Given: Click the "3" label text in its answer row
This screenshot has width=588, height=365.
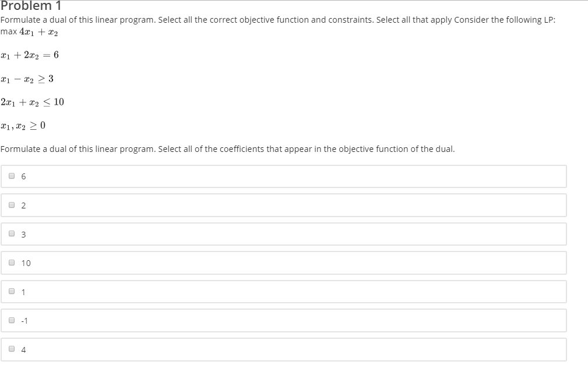Looking at the screenshot, I should pos(24,234).
